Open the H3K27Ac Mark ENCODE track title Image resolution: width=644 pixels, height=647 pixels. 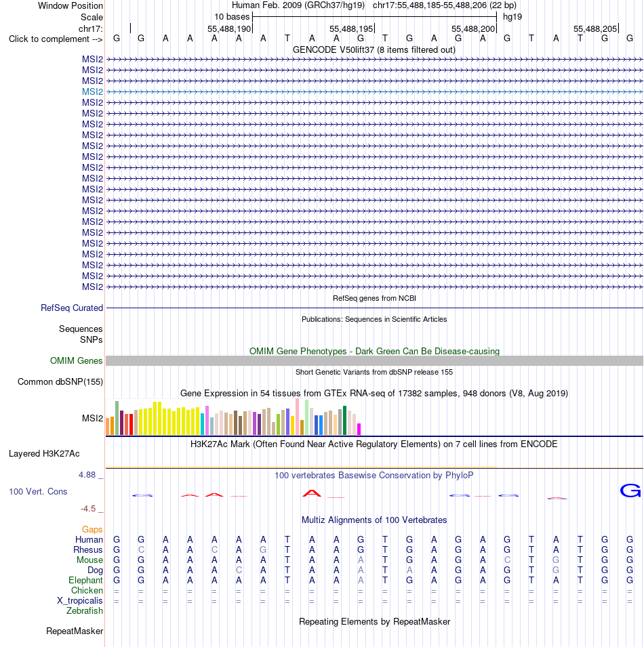374,444
